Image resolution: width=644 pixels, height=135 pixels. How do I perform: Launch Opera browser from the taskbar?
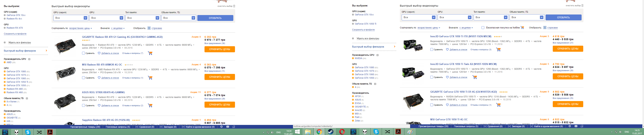coord(342,132)
